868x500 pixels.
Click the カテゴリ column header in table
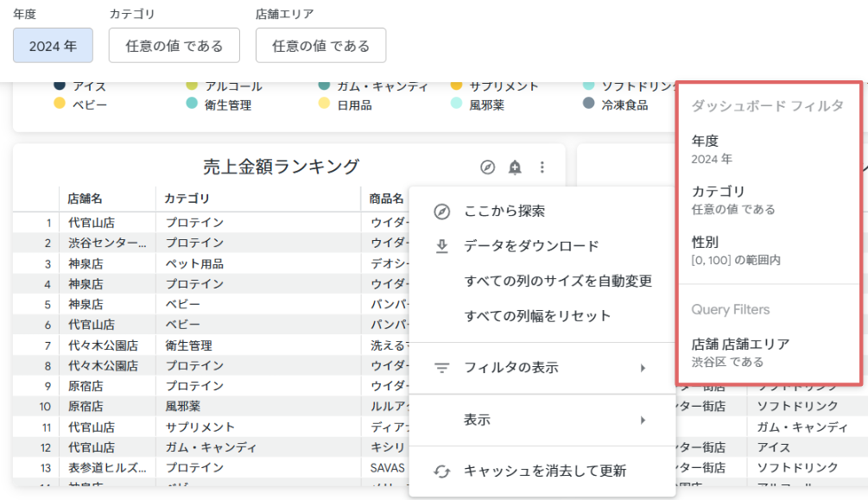(x=187, y=199)
